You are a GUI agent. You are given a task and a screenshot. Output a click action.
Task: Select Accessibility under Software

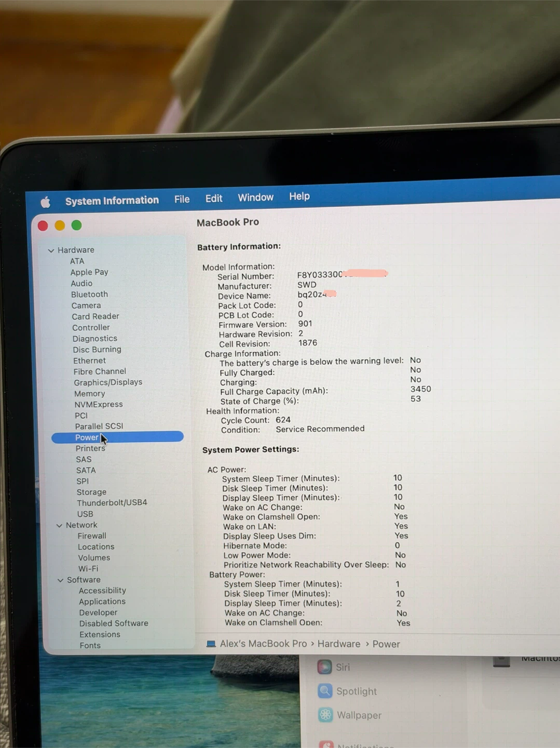102,591
